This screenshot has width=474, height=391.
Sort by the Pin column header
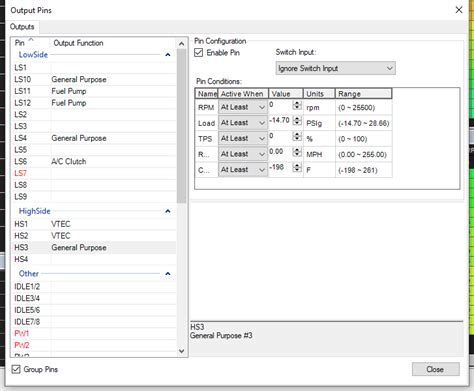(x=31, y=43)
